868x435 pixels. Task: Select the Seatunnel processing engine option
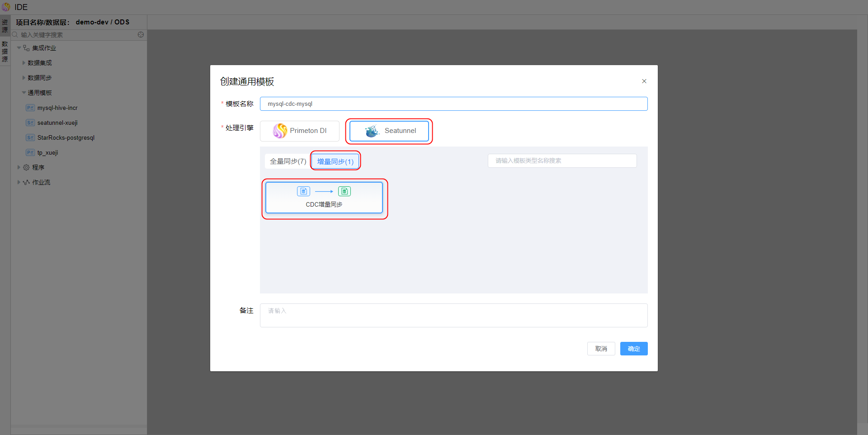pyautogui.click(x=389, y=131)
